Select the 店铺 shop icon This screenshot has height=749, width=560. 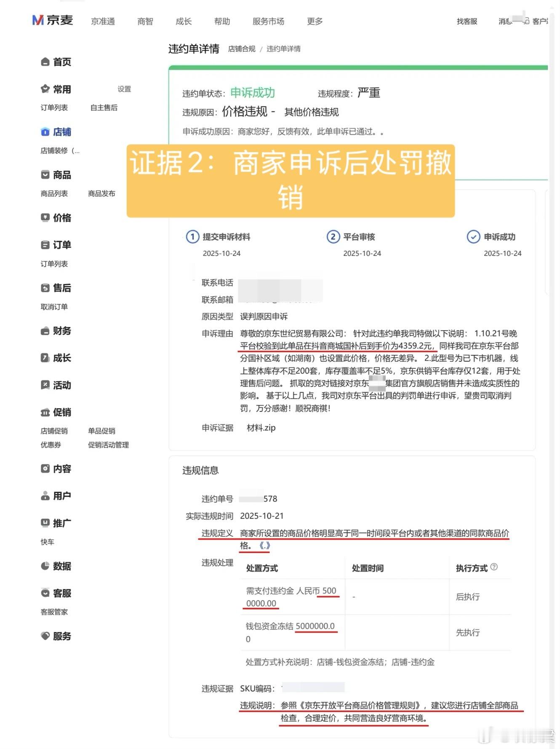pyautogui.click(x=45, y=132)
